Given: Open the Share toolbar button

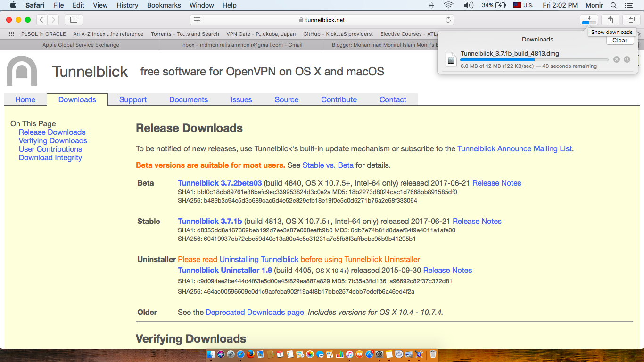Looking at the screenshot, I should pyautogui.click(x=611, y=20).
